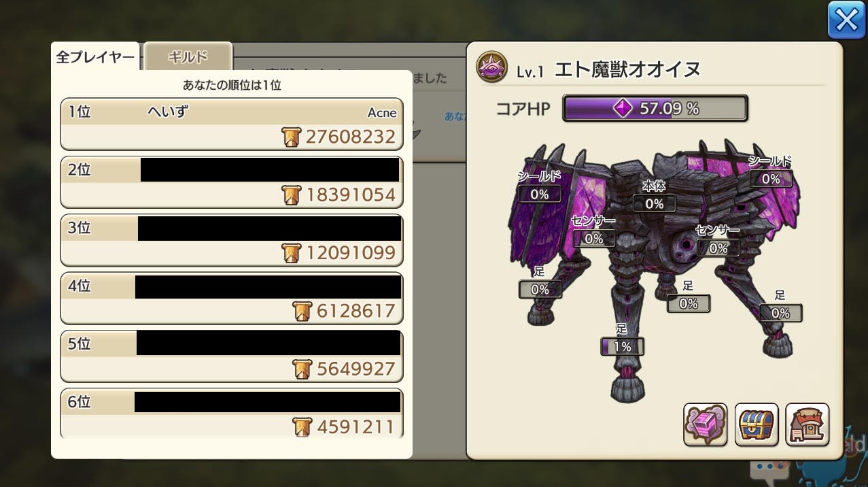The height and width of the screenshot is (487, 868).
Task: Select the 1位 へいず ranking row
Action: (x=232, y=124)
